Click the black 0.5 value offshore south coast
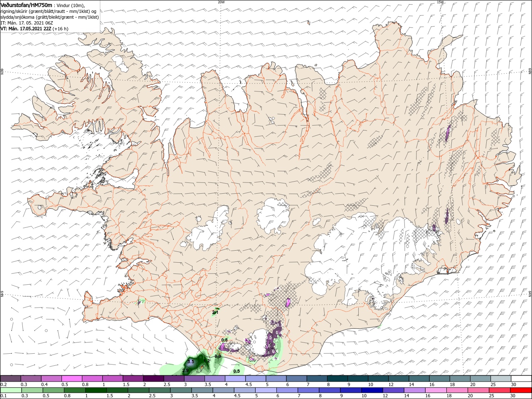 [x=236, y=371]
